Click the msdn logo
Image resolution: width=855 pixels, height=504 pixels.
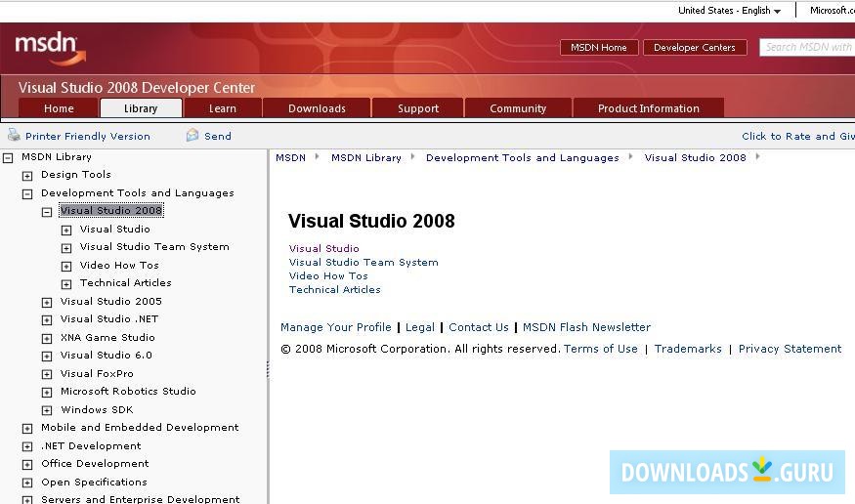(50, 48)
